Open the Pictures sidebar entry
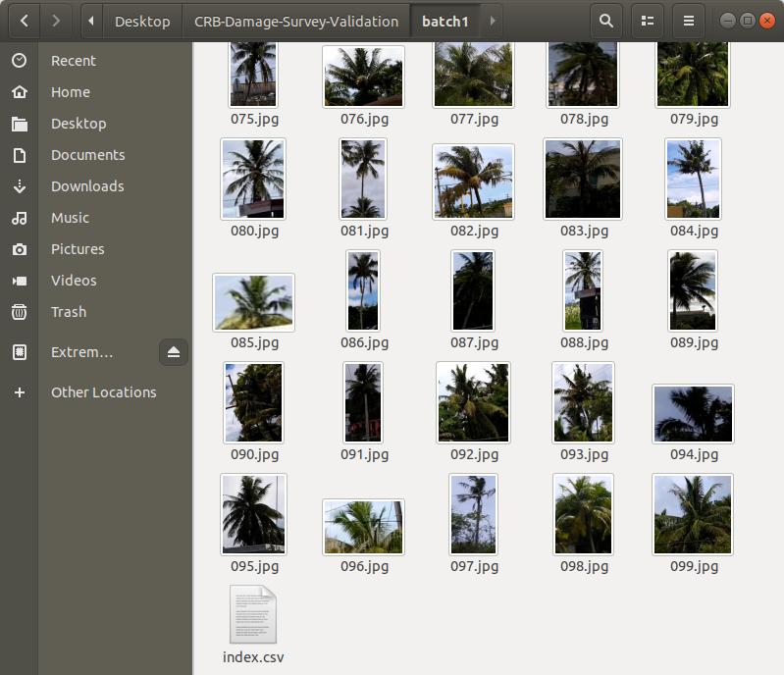Image resolution: width=784 pixels, height=675 pixels. [x=78, y=249]
